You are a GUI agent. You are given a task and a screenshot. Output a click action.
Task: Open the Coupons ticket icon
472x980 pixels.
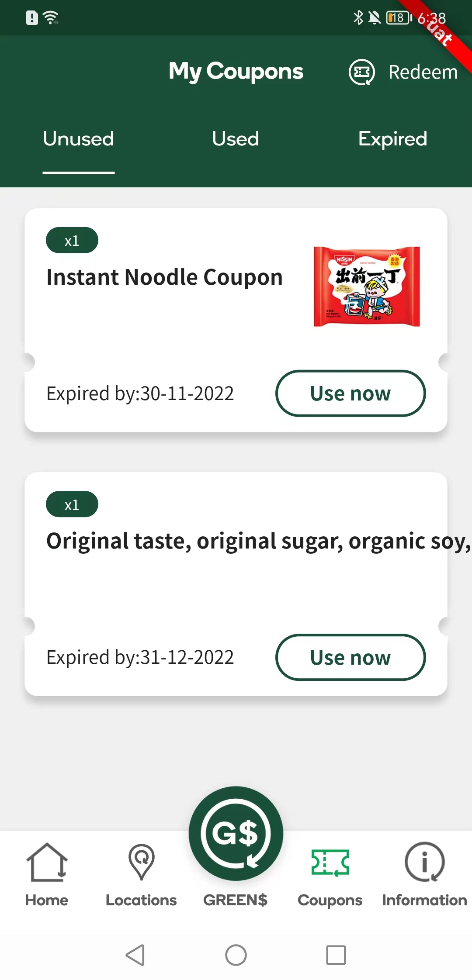coord(330,863)
